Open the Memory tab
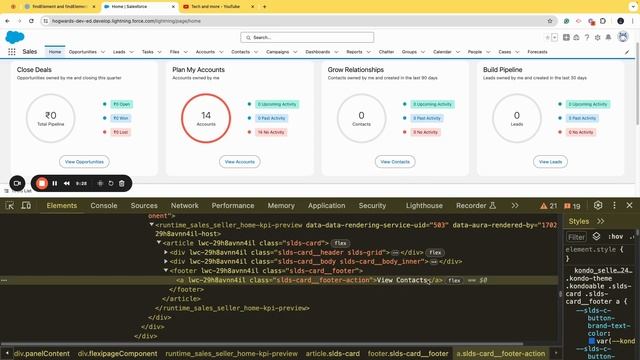Viewport: 640px width, 360px height. 281,206
